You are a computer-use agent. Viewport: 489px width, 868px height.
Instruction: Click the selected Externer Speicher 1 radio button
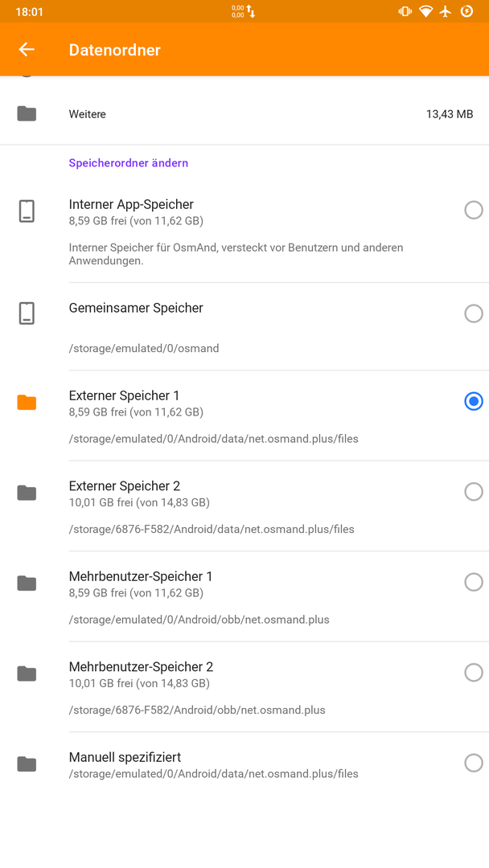click(474, 401)
